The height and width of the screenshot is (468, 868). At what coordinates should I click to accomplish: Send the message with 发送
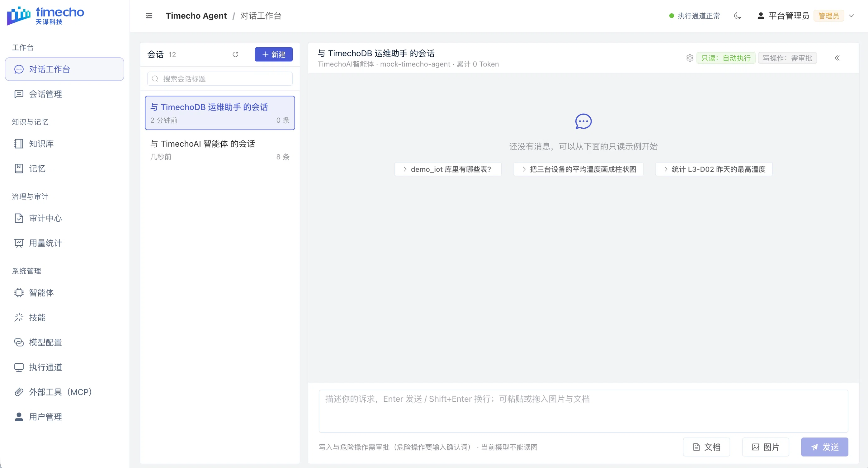[x=824, y=447]
